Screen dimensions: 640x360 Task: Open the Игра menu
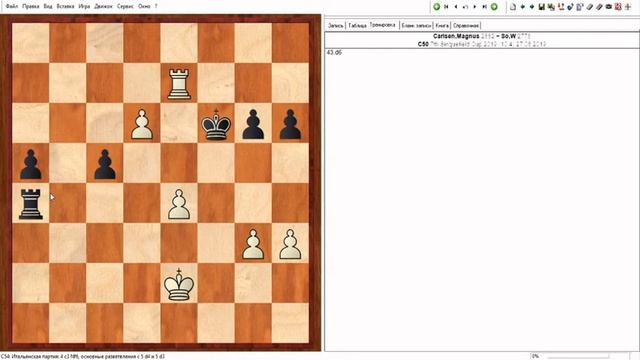(x=84, y=7)
